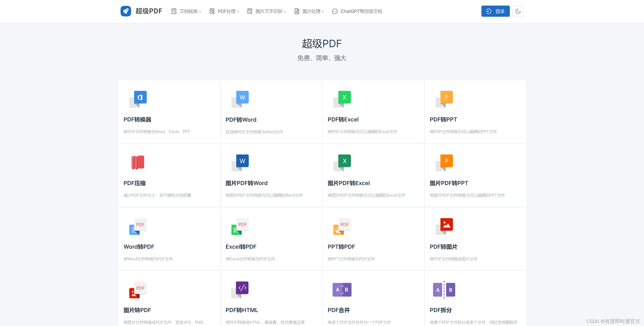
Task: Open the Excel转PDF card title
Action: 241,247
